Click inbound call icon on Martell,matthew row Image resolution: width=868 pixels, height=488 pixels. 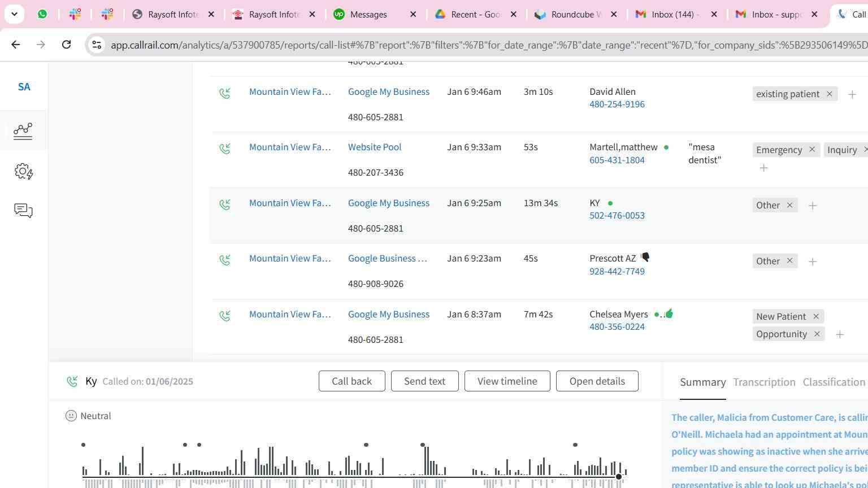[225, 148]
